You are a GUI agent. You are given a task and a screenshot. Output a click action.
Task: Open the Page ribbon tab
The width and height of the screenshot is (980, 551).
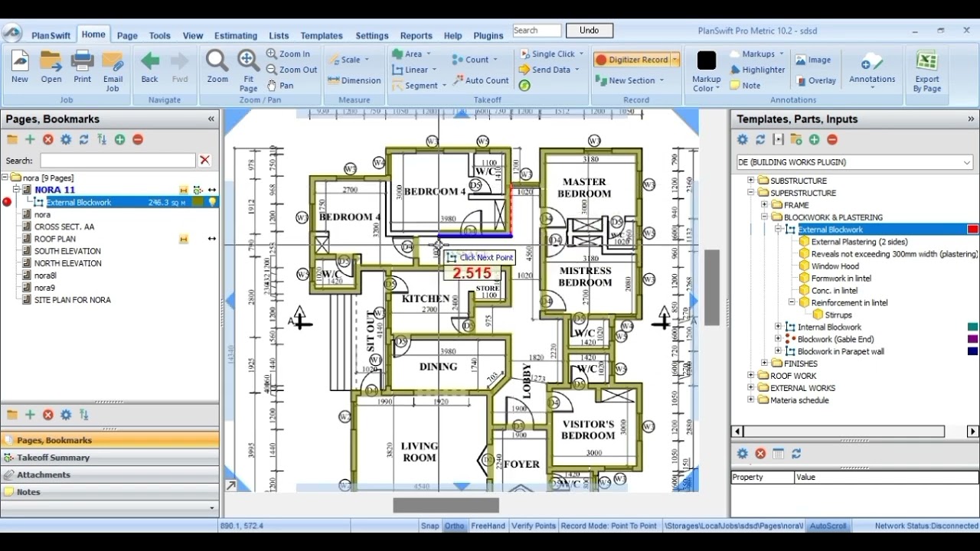pos(127,35)
